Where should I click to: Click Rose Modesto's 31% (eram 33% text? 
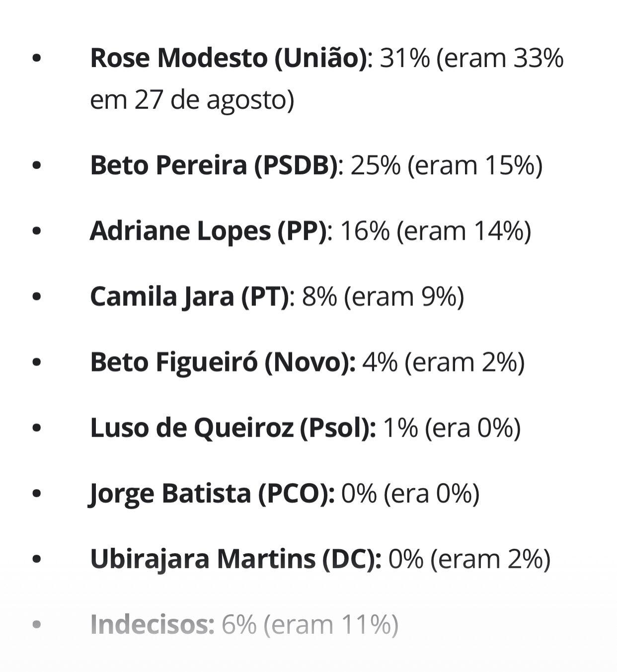pos(471,58)
